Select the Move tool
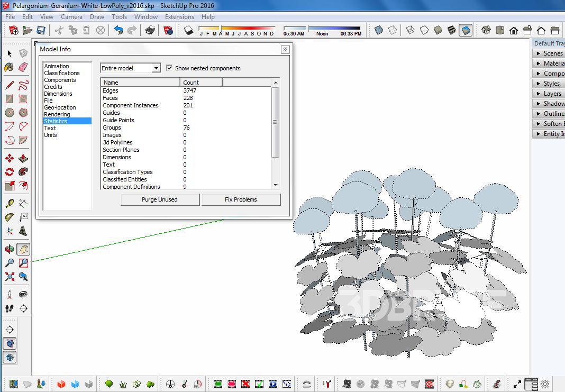The image size is (565, 392). [x=10, y=158]
